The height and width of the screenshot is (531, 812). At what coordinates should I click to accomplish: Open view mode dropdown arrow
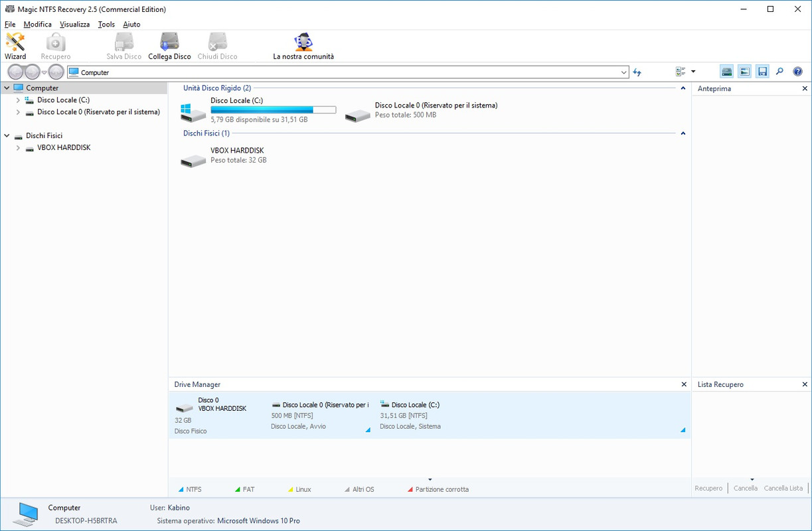click(693, 72)
